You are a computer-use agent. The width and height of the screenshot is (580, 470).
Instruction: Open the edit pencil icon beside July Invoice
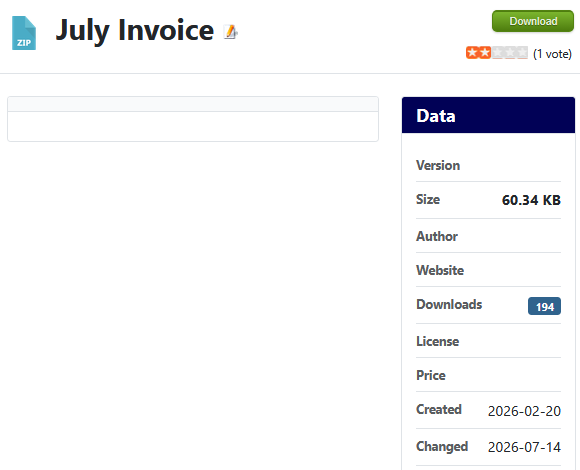click(x=231, y=32)
